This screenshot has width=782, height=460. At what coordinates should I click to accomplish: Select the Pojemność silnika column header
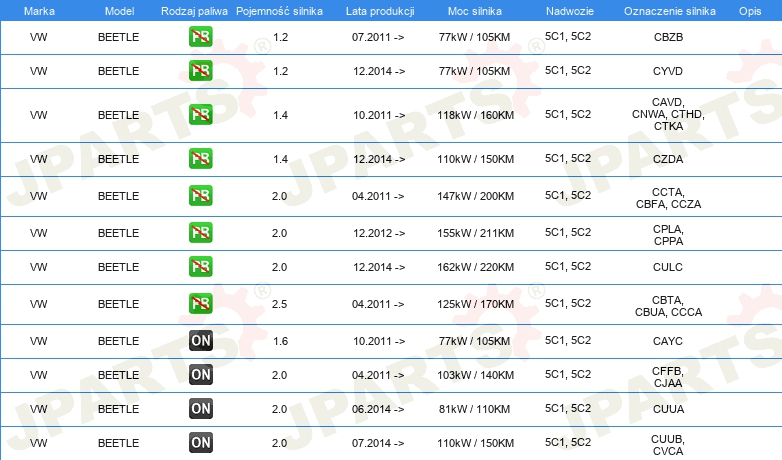(x=279, y=11)
